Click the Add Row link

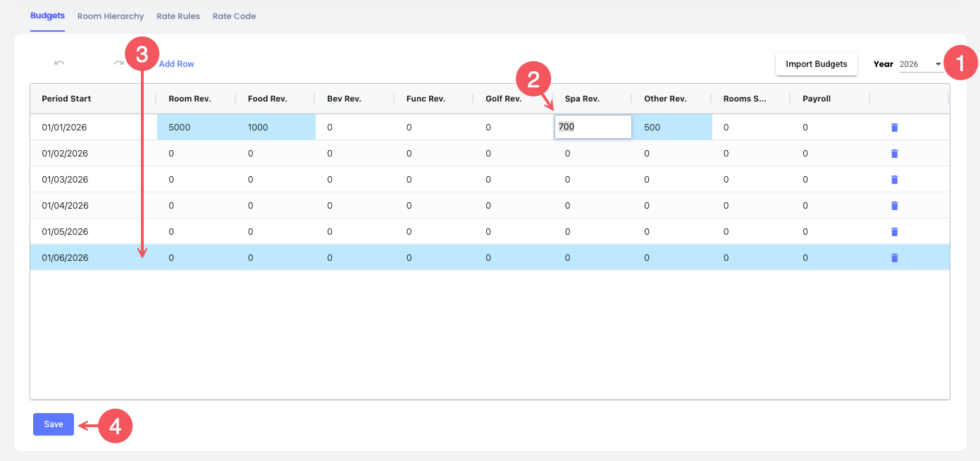click(x=176, y=64)
